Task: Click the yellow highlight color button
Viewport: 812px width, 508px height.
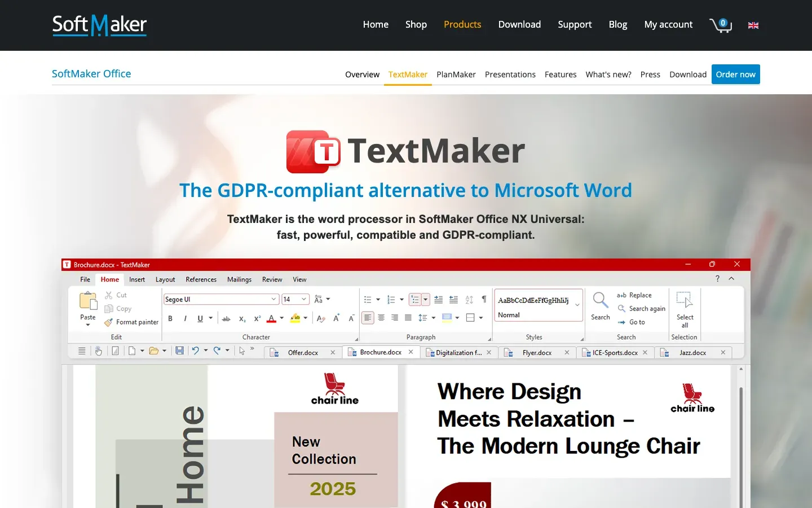Action: pos(295,318)
